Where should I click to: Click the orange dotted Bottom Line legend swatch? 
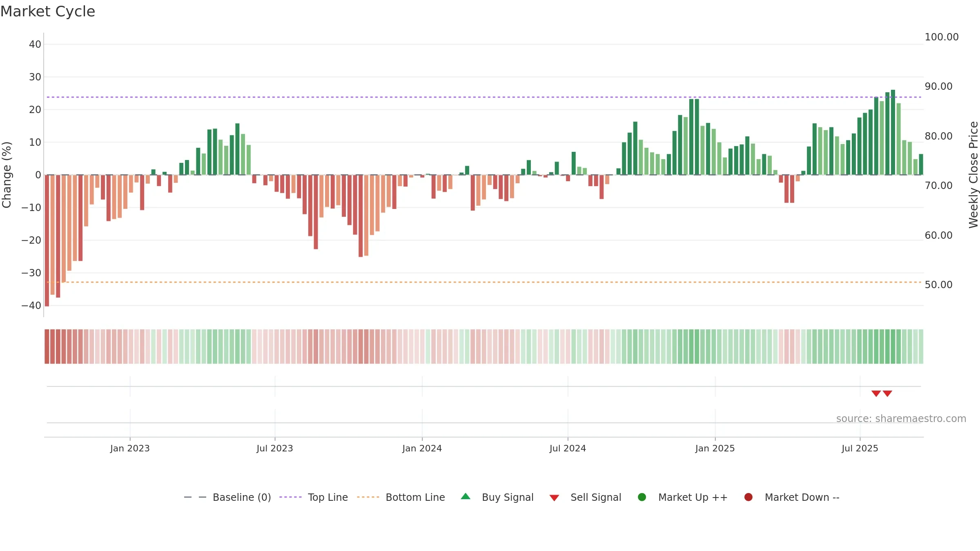coord(368,497)
